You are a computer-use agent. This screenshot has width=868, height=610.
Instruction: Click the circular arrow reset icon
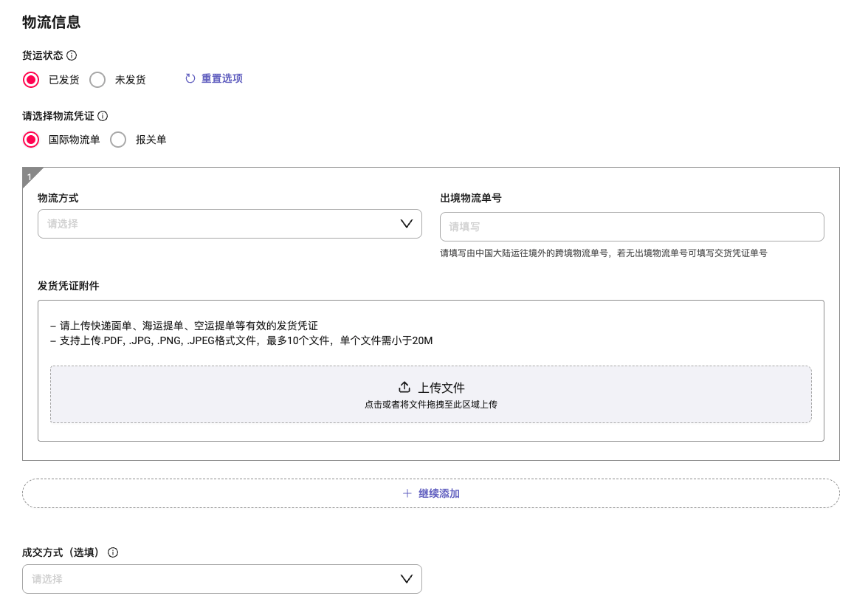coord(190,78)
